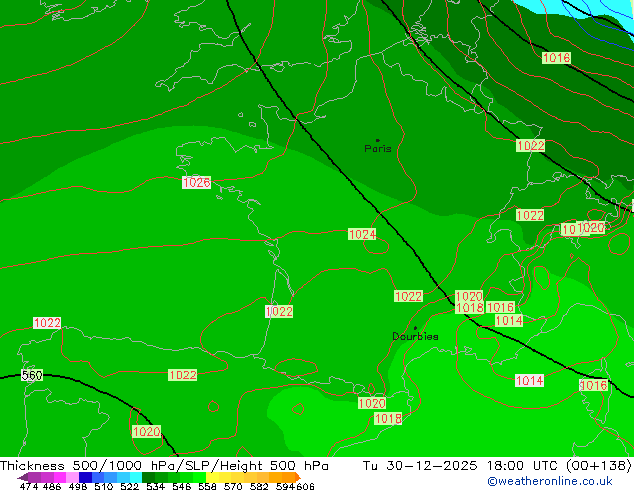Click the 1020 label above the 1018 label
The image size is (634, 490).
coord(469,296)
